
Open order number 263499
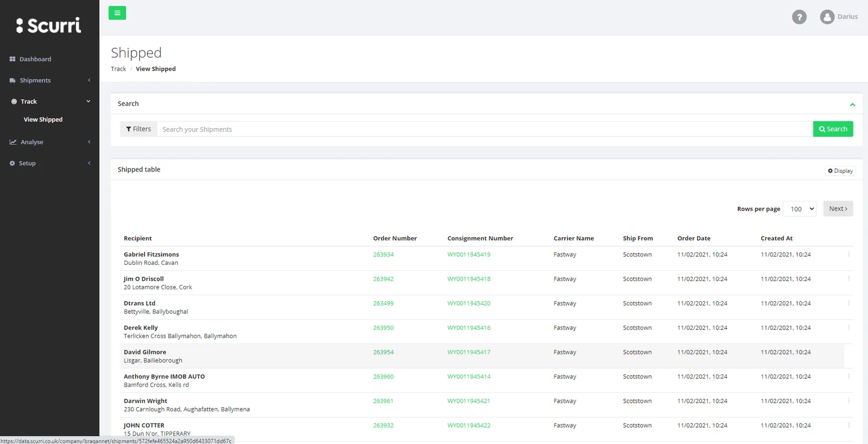coord(383,303)
